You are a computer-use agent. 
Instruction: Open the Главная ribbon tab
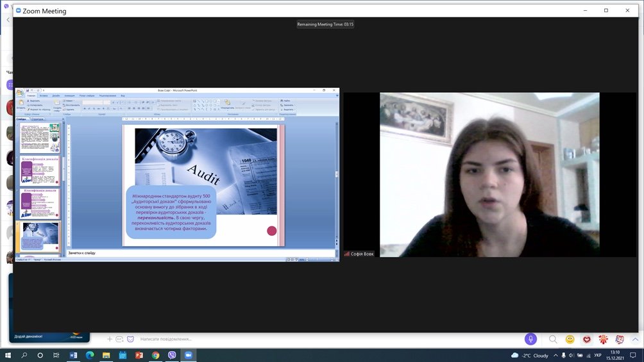coord(31,95)
